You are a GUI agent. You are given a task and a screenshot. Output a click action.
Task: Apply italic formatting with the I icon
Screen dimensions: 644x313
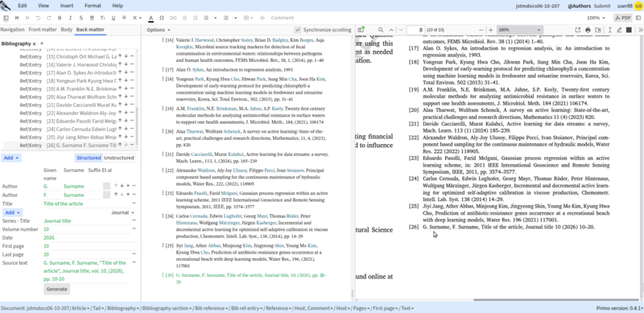[70, 18]
